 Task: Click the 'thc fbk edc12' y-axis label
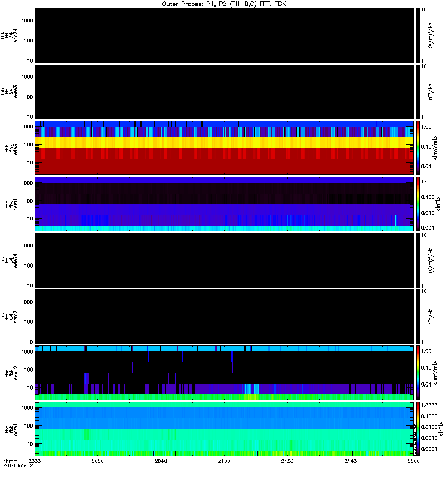point(11,373)
